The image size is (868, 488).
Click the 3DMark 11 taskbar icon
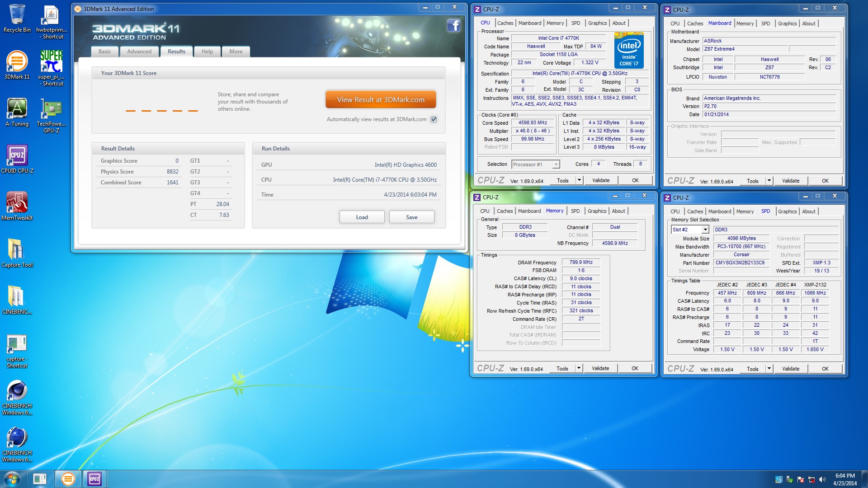pos(68,479)
